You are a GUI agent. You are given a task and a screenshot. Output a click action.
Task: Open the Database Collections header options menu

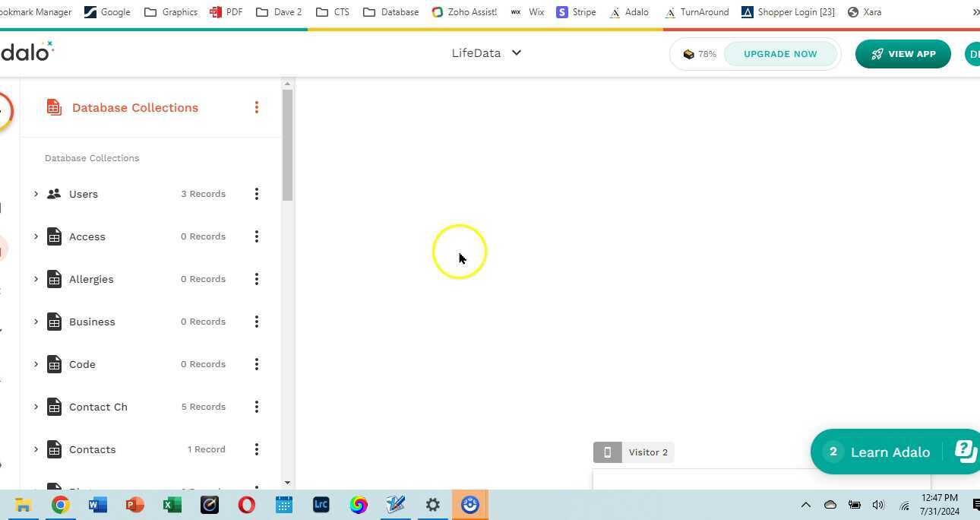click(x=257, y=107)
